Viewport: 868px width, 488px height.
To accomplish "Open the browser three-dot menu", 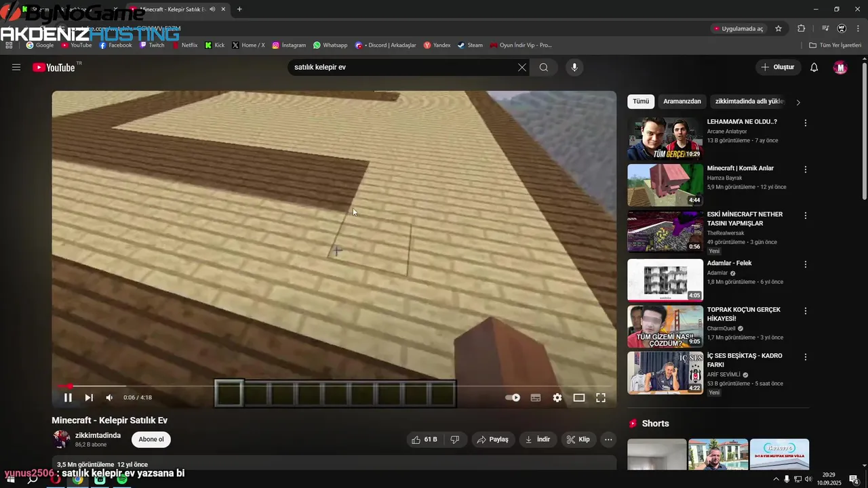I will 858,28.
